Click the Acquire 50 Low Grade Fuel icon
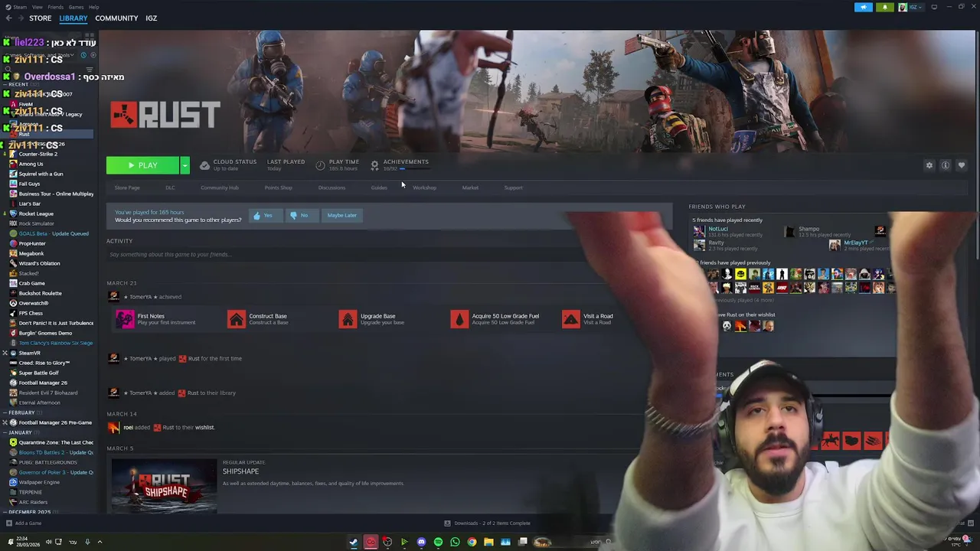Screen dimensions: 980x551 459,318
